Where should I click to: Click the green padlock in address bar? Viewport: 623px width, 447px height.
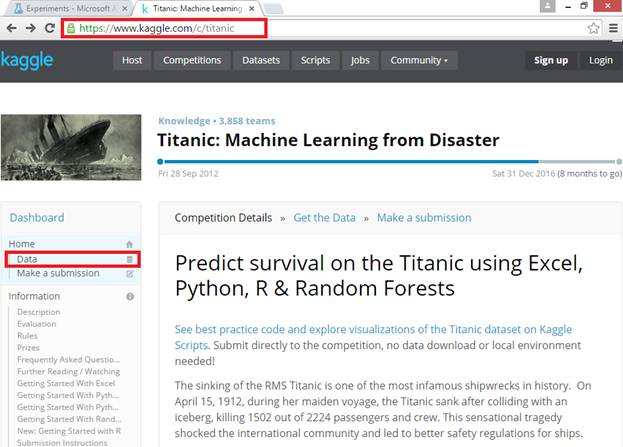pos(71,28)
